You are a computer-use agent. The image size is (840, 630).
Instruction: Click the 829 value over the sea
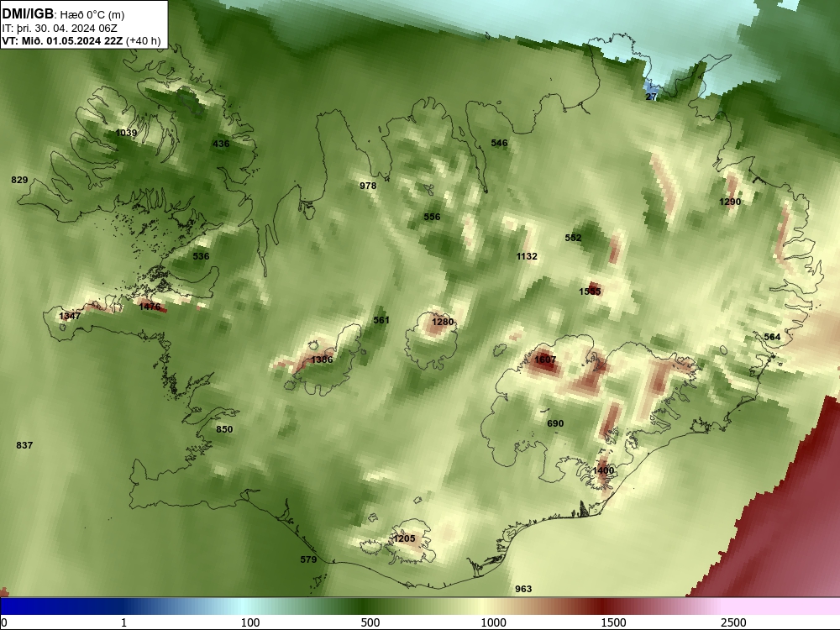tap(19, 180)
